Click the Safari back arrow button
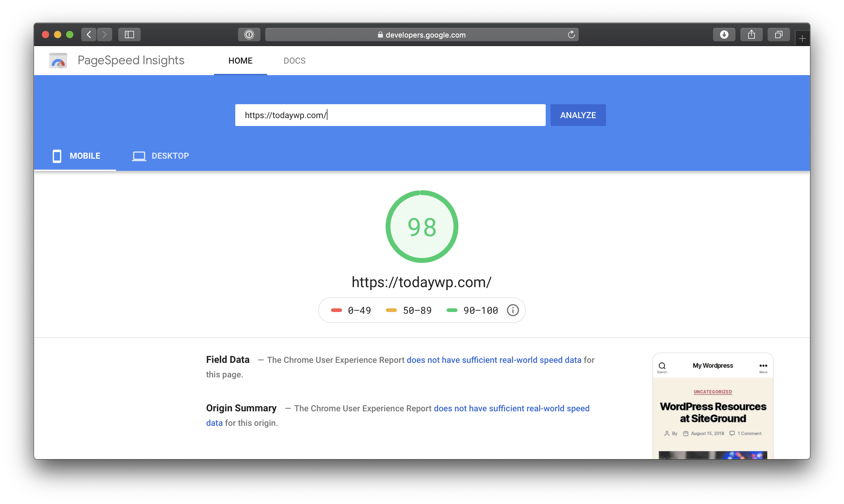The image size is (844, 504). tap(89, 35)
